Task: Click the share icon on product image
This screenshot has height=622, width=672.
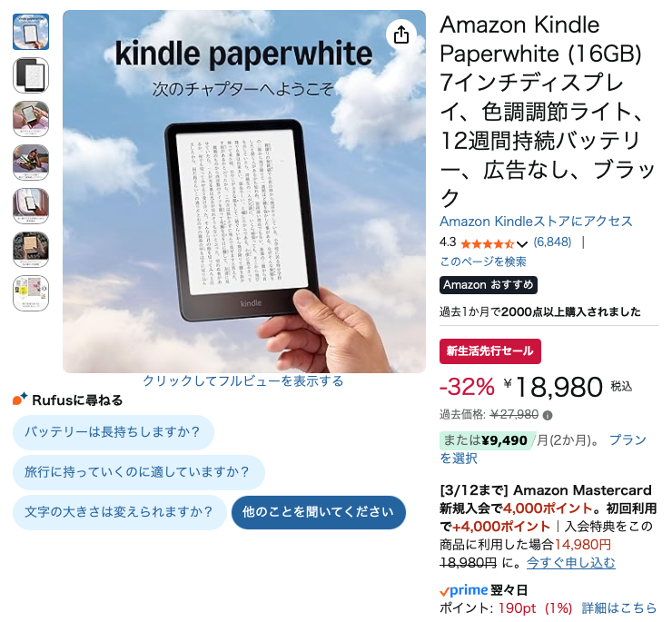Action: pos(401,35)
